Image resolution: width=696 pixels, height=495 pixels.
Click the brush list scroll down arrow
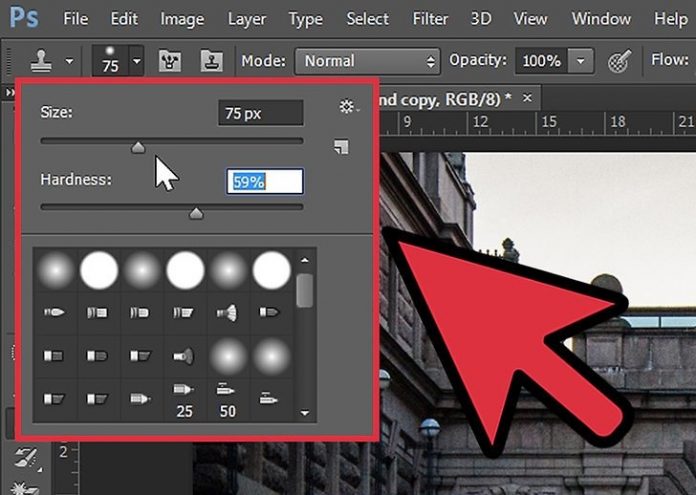tap(305, 412)
